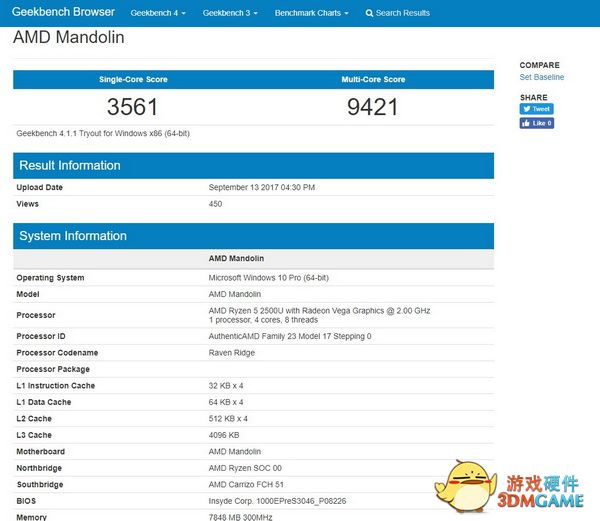Select the AMD Mandolin page title

68,37
